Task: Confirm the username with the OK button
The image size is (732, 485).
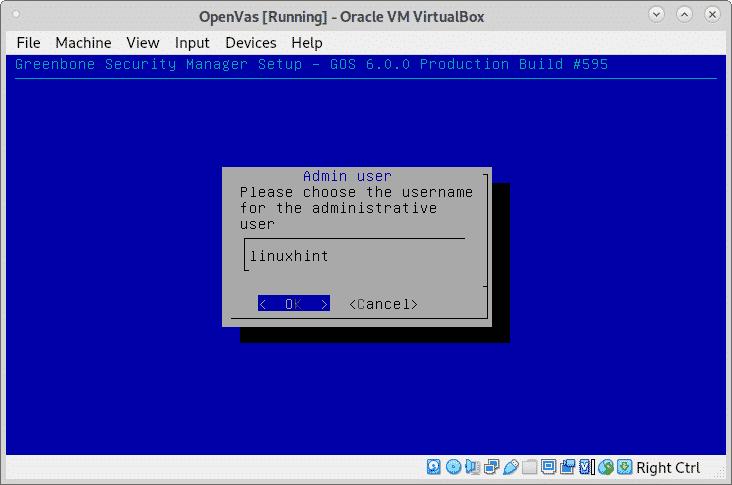Action: click(294, 303)
